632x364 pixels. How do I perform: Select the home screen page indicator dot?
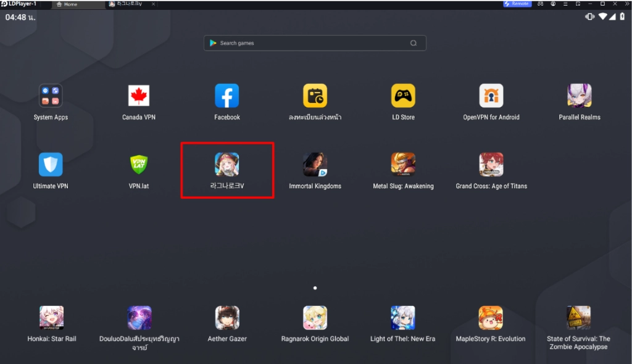click(315, 288)
